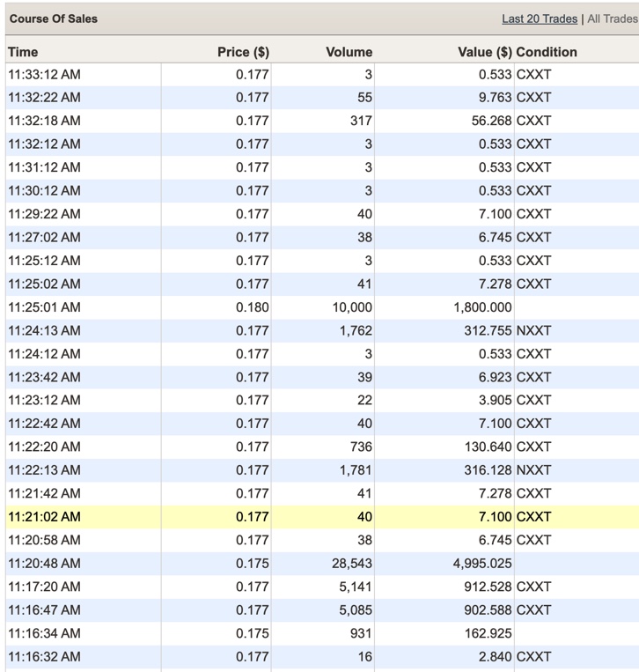The width and height of the screenshot is (639, 672).
Task: Click the 10,000 volume cell
Action: [x=351, y=307]
